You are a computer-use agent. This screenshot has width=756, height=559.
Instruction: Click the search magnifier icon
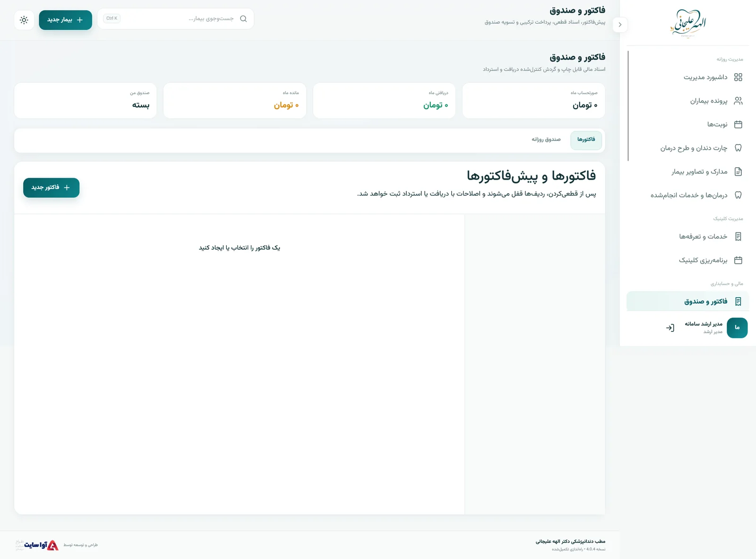coord(243,19)
